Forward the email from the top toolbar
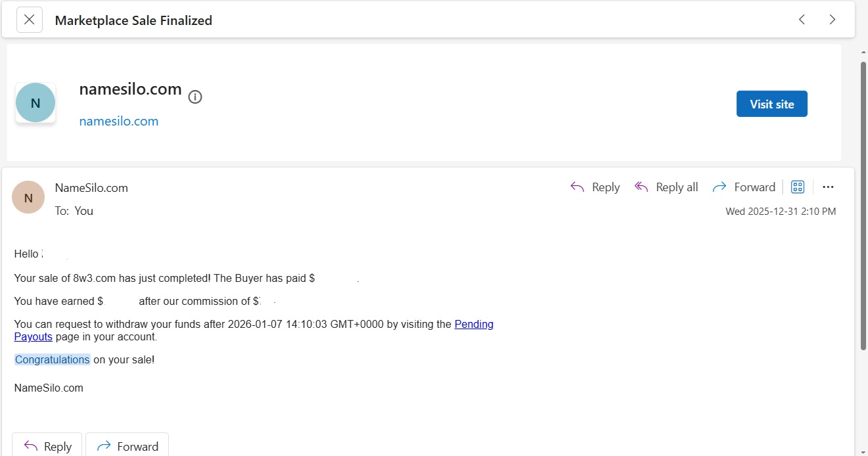Image resolution: width=868 pixels, height=456 pixels. (744, 187)
